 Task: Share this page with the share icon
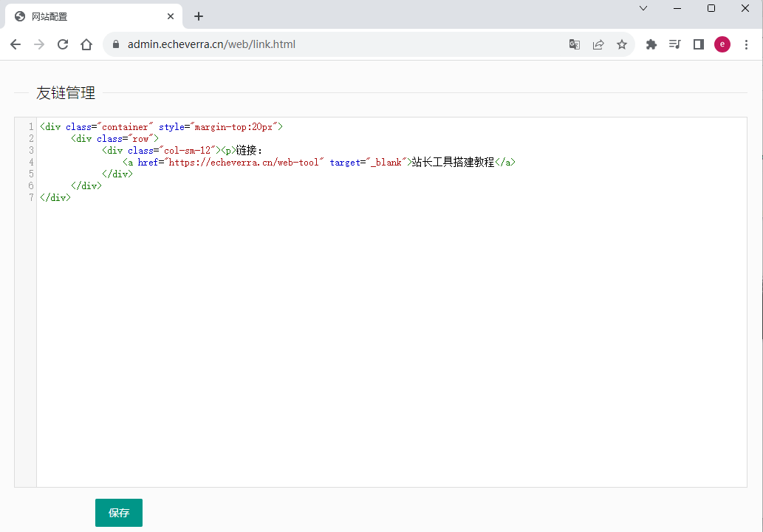(x=598, y=44)
